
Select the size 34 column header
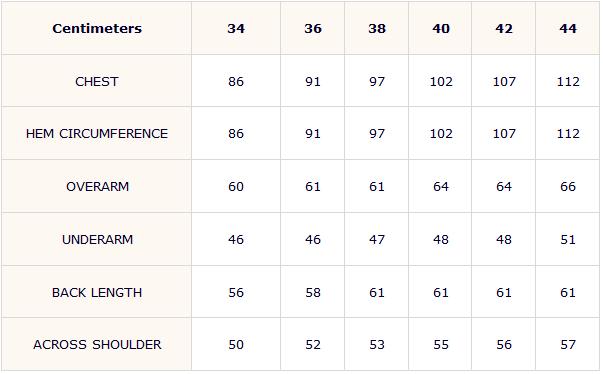tap(236, 28)
